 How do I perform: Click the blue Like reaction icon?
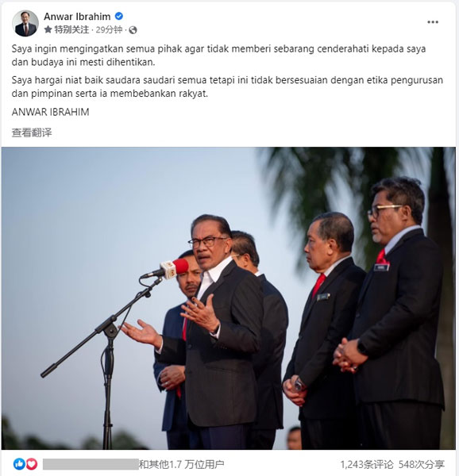19,464
